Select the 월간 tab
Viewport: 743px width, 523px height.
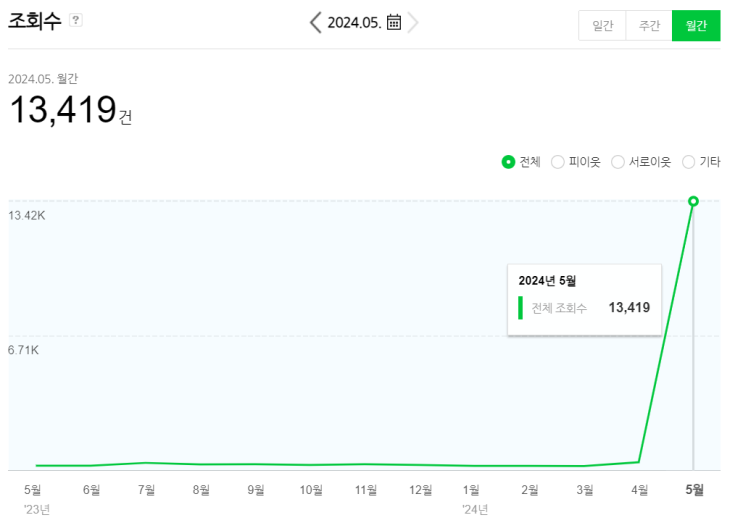click(696, 26)
